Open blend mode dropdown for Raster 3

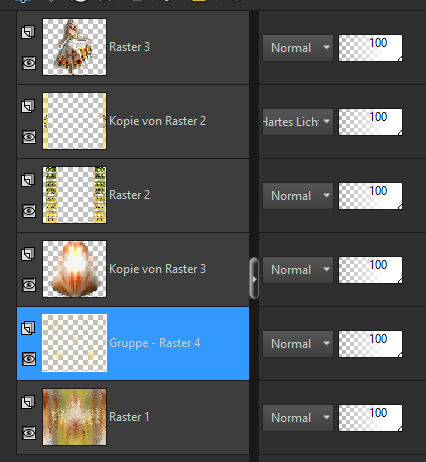tap(298, 48)
